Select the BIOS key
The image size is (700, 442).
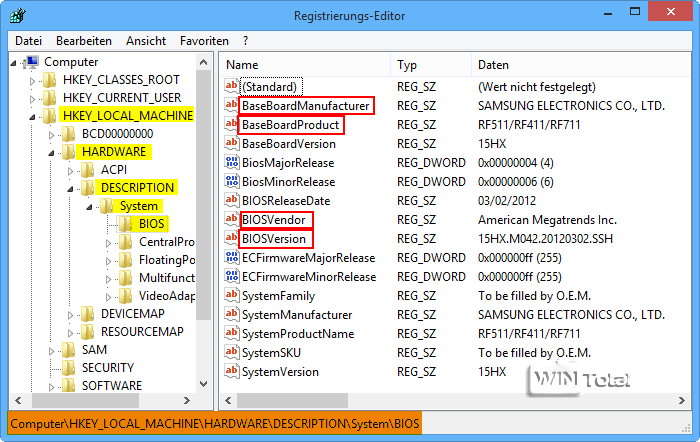coord(151,224)
